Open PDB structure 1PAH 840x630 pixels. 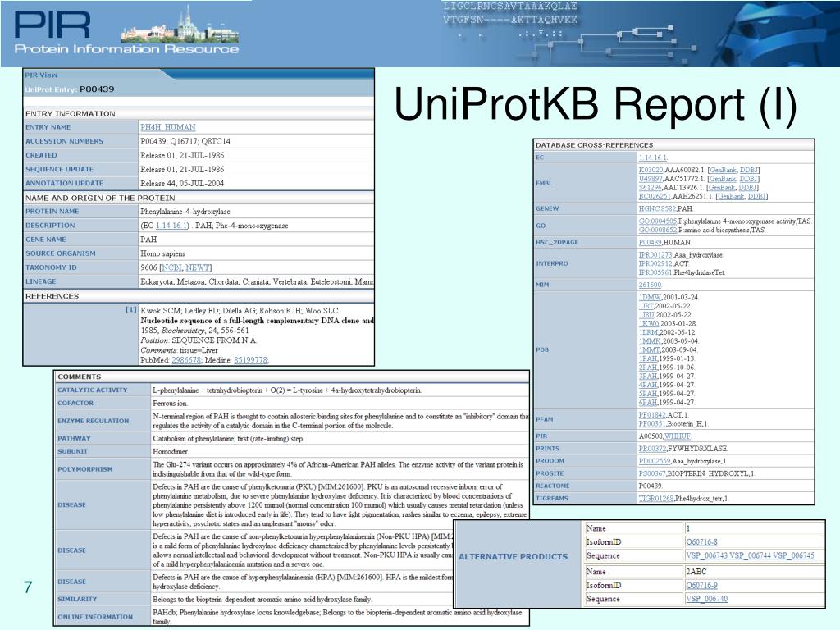[648, 358]
